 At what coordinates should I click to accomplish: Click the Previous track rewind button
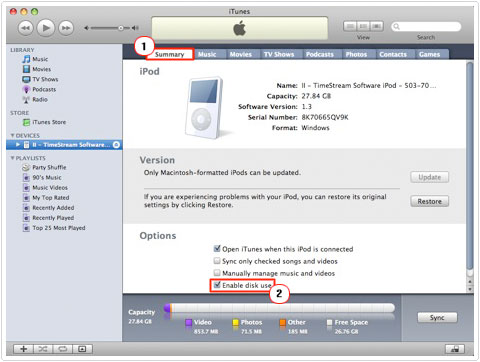[26, 28]
